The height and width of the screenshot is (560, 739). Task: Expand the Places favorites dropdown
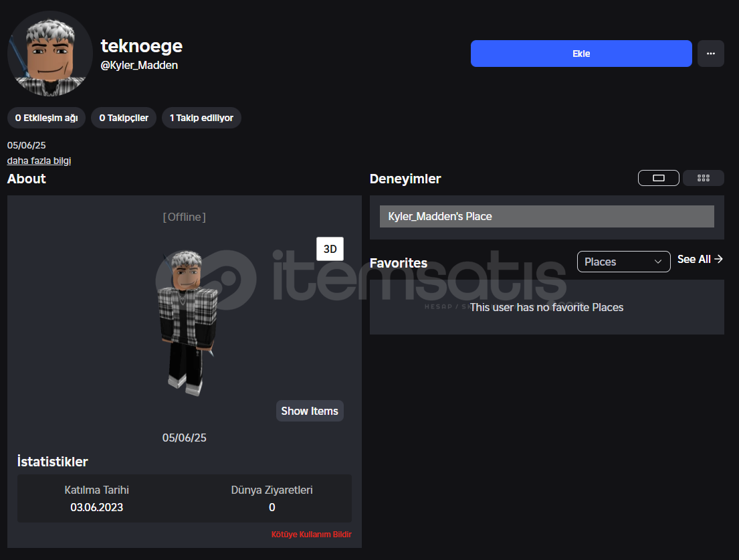(x=623, y=262)
